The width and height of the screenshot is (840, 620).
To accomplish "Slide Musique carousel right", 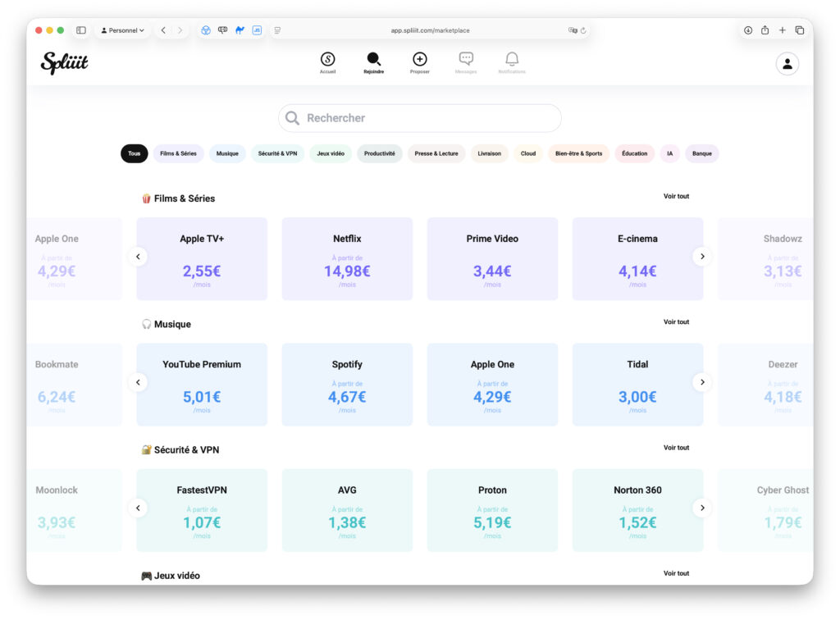I will tap(702, 383).
